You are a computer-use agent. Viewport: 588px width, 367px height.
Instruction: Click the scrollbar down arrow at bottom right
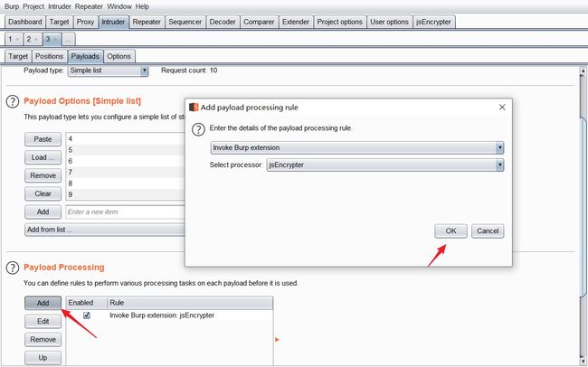point(583,362)
